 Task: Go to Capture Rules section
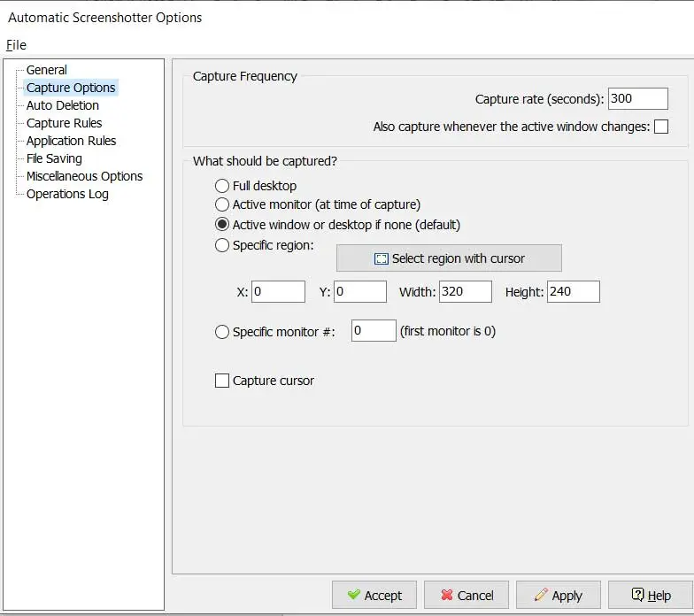pos(64,122)
